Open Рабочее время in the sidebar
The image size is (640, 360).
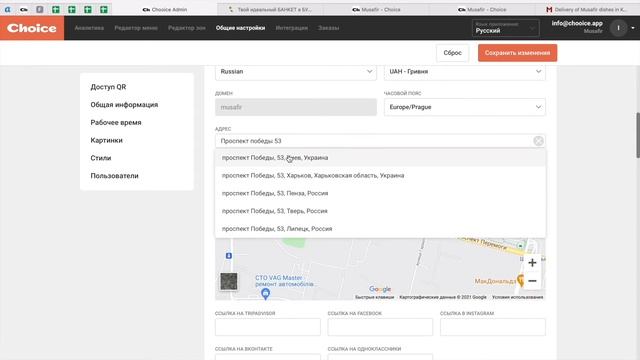click(x=116, y=122)
